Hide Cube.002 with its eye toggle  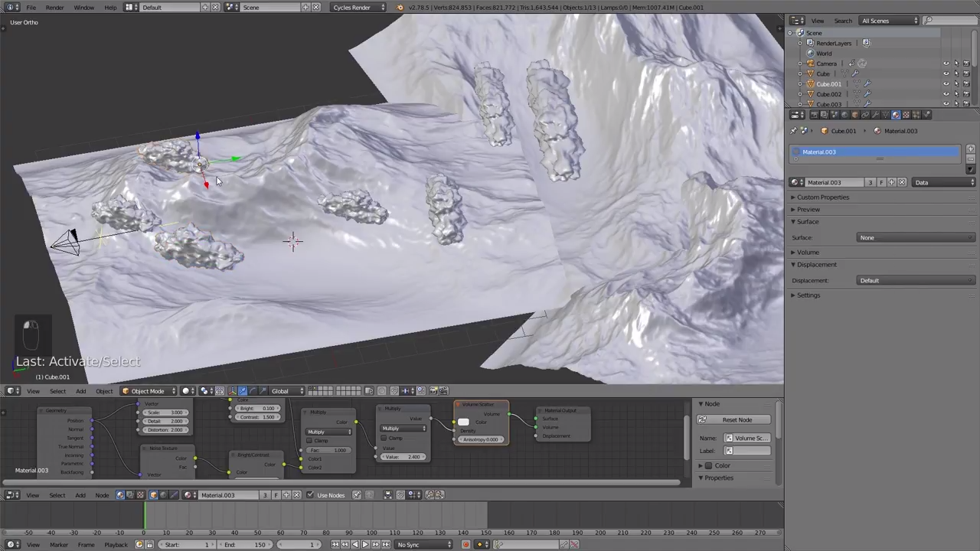click(x=946, y=94)
